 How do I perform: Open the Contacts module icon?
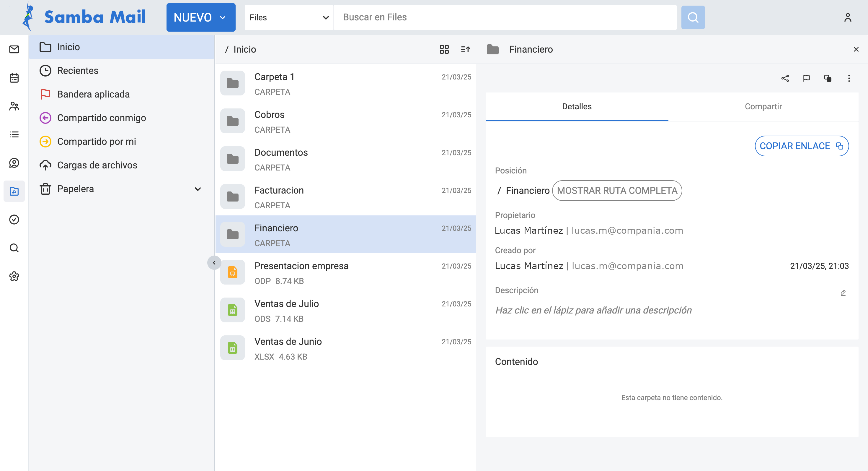point(14,106)
